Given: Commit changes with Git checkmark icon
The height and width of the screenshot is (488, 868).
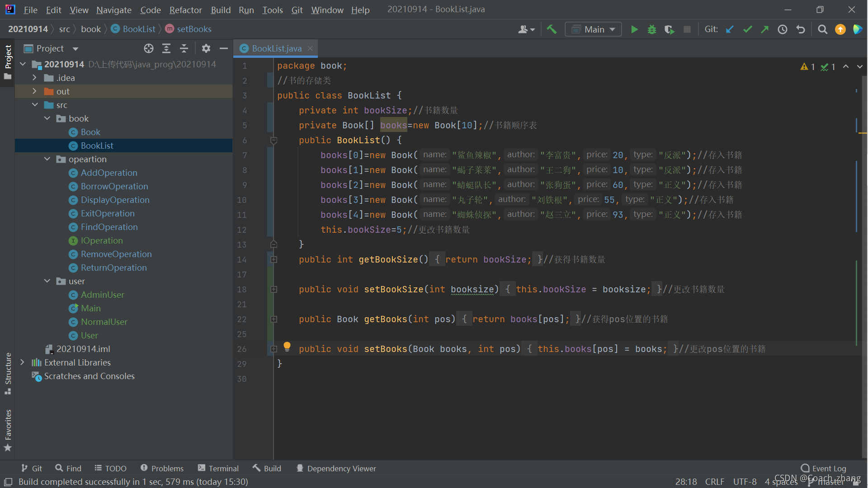Looking at the screenshot, I should (x=747, y=29).
